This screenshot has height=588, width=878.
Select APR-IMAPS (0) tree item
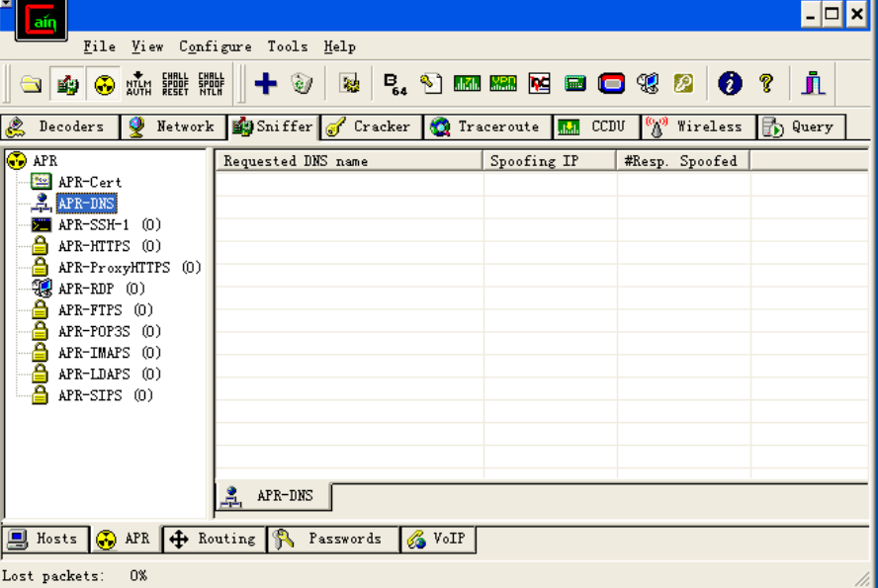coord(109,353)
